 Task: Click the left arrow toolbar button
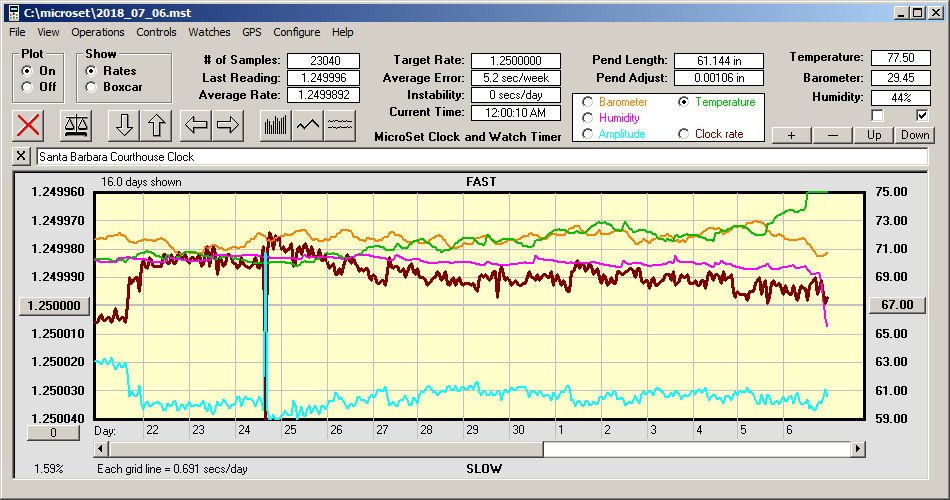[196, 125]
